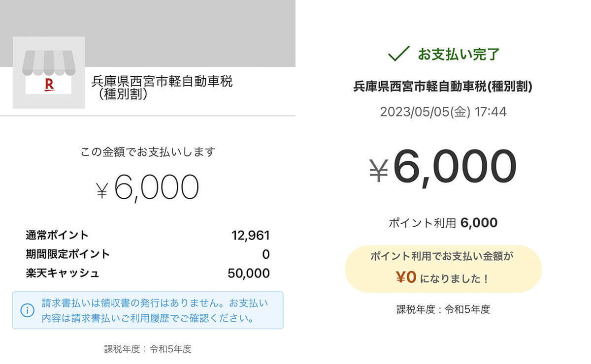Click the 12,961 regular points balance
This screenshot has height=364, width=591.
[x=250, y=236]
